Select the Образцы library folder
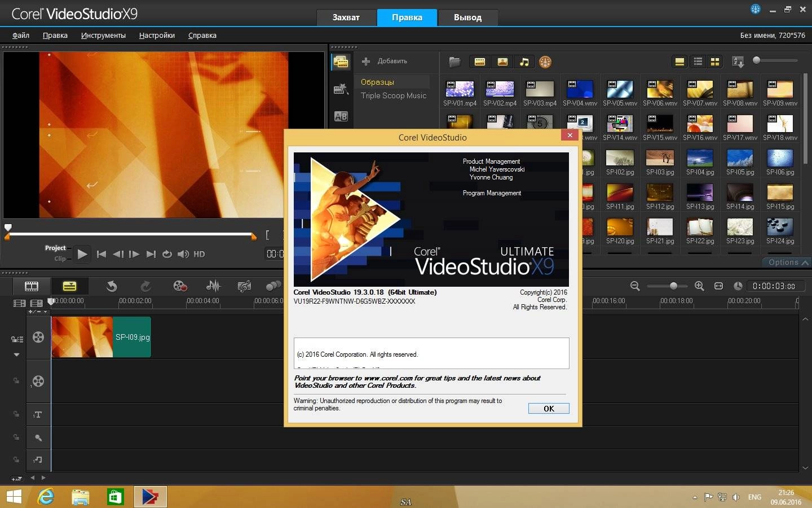Screen dimensions: 812x508 tap(392, 82)
